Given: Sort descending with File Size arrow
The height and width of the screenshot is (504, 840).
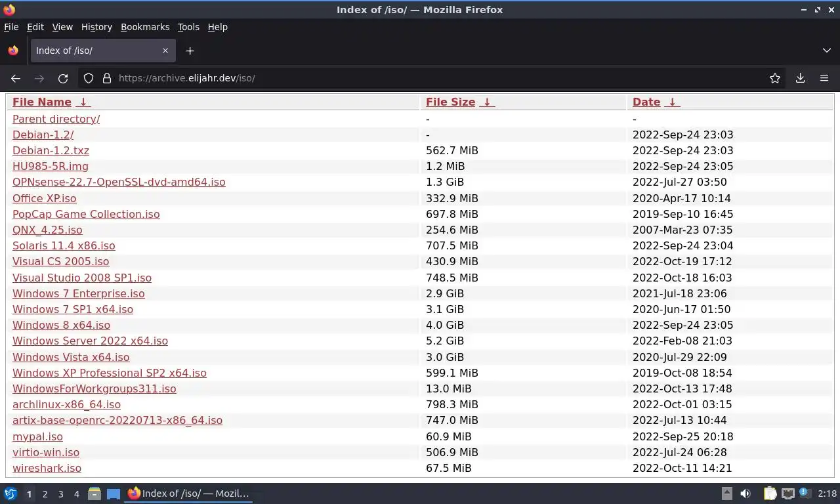Looking at the screenshot, I should coord(486,102).
